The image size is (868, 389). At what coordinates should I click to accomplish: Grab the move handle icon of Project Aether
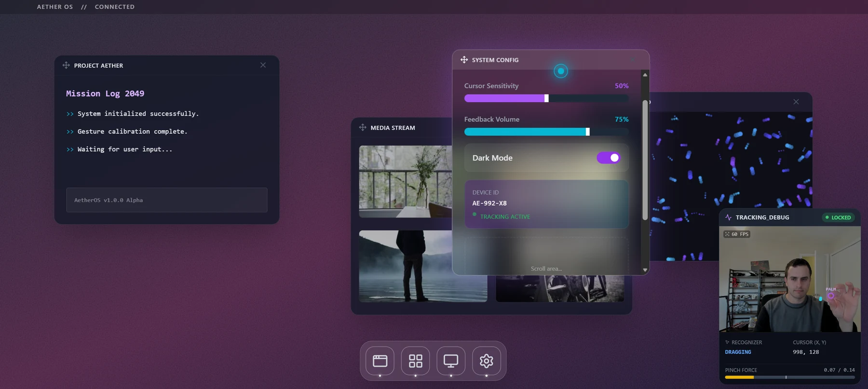click(x=66, y=65)
